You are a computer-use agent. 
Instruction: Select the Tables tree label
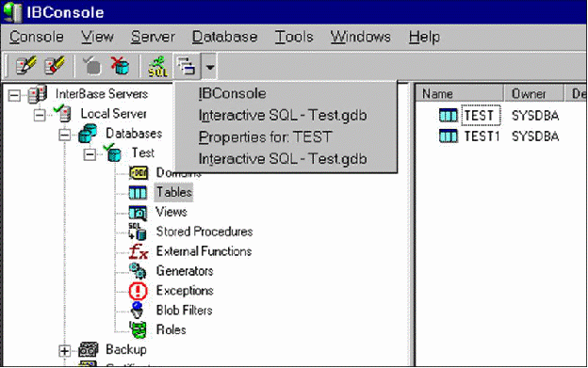[x=173, y=192]
